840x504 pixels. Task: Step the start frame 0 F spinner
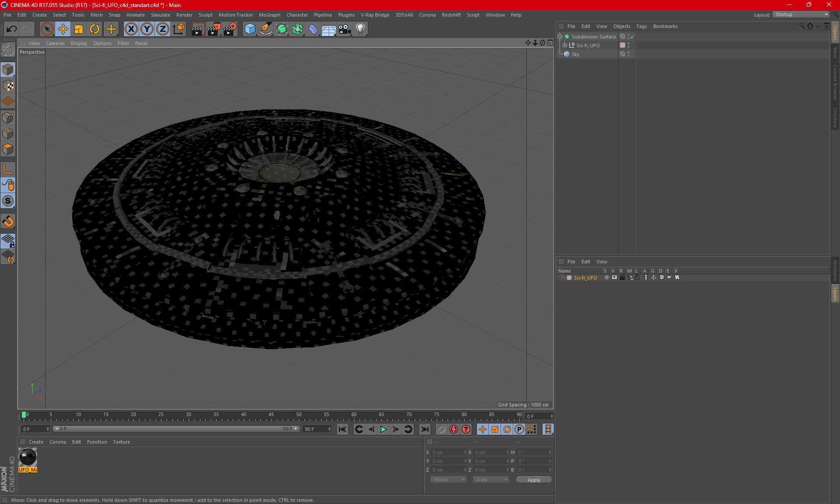point(48,429)
